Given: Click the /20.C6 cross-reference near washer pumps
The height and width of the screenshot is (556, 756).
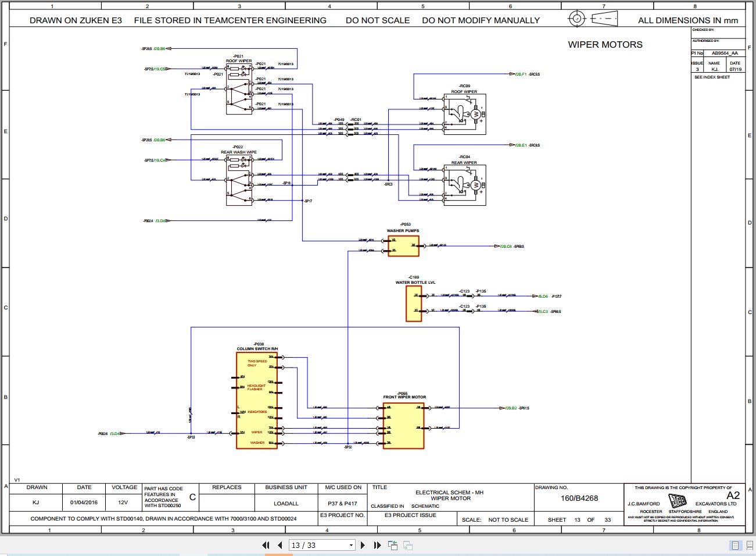Looking at the screenshot, I should click(506, 246).
